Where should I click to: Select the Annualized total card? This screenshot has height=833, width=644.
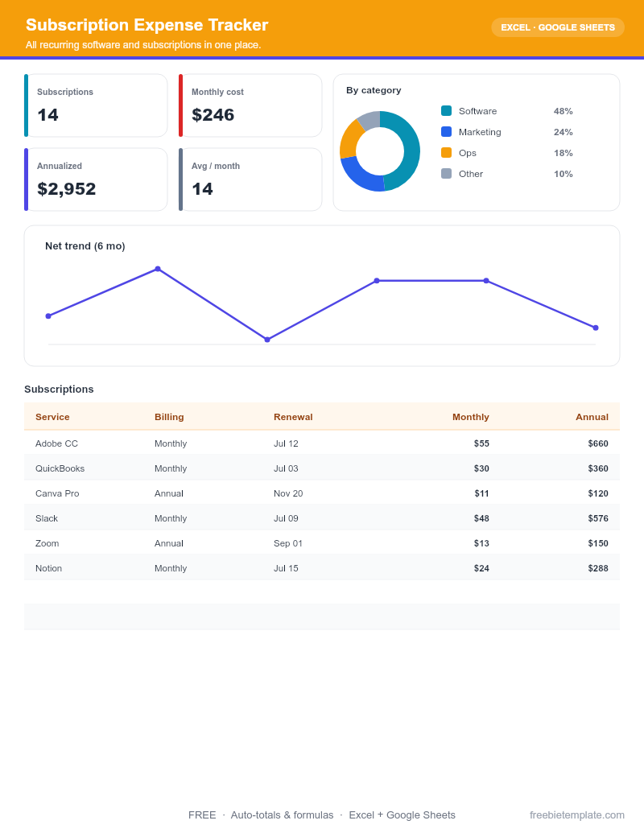coord(96,179)
